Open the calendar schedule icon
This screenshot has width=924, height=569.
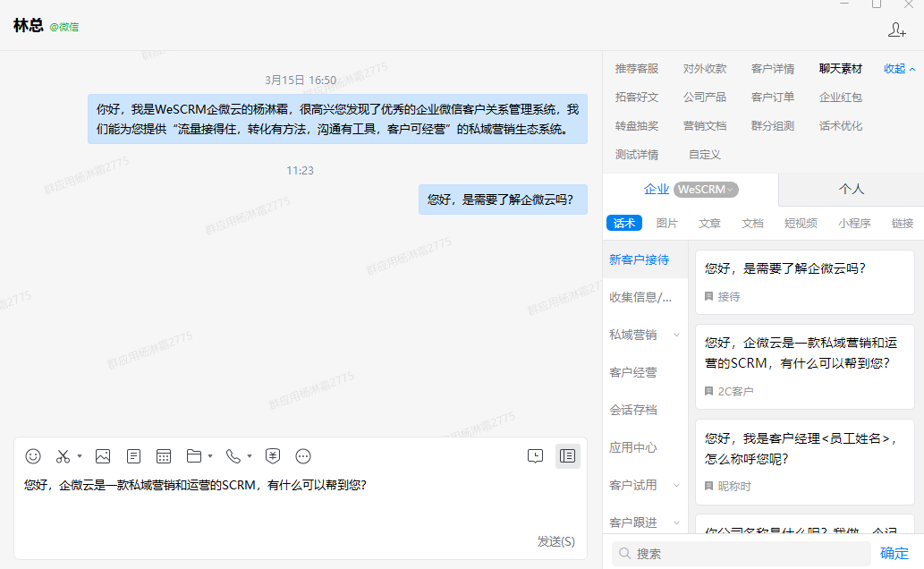[164, 455]
